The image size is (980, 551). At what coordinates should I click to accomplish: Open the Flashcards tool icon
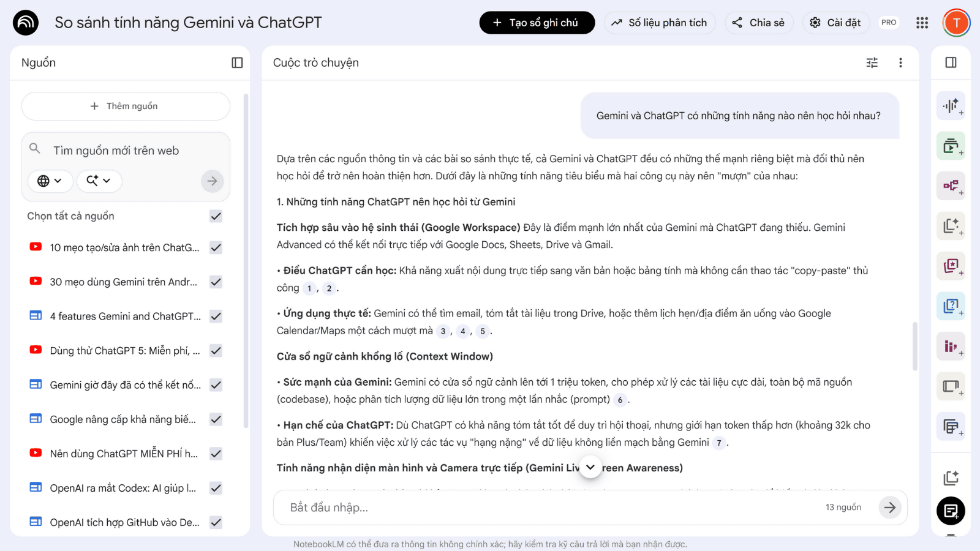(951, 266)
